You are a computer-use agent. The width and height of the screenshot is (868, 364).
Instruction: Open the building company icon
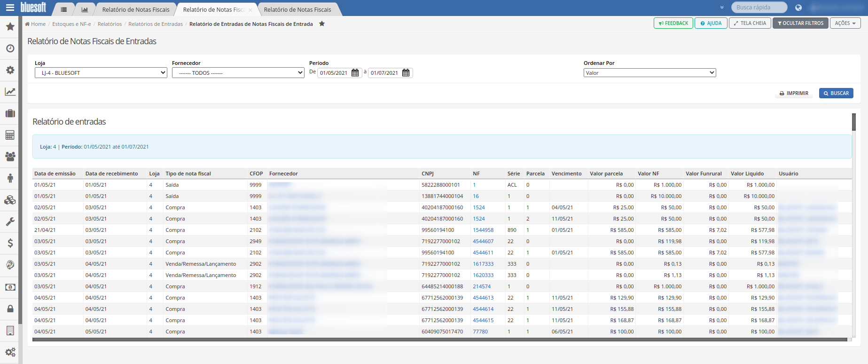(x=10, y=330)
